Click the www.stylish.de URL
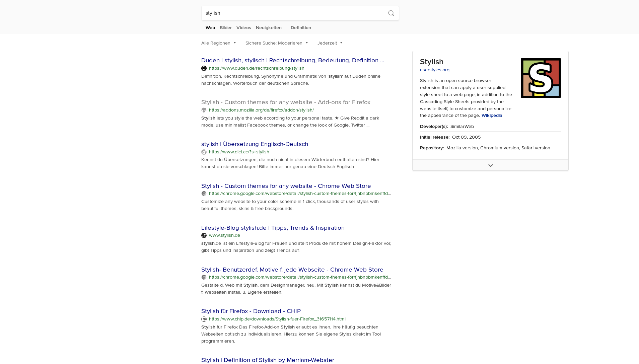This screenshot has height=364, width=639. (x=224, y=235)
